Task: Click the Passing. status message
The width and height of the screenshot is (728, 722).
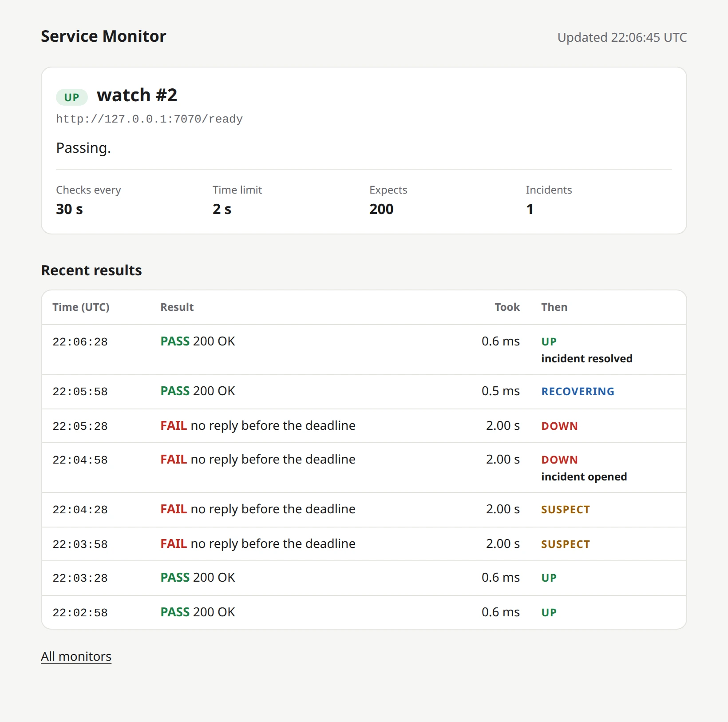Action: point(83,148)
